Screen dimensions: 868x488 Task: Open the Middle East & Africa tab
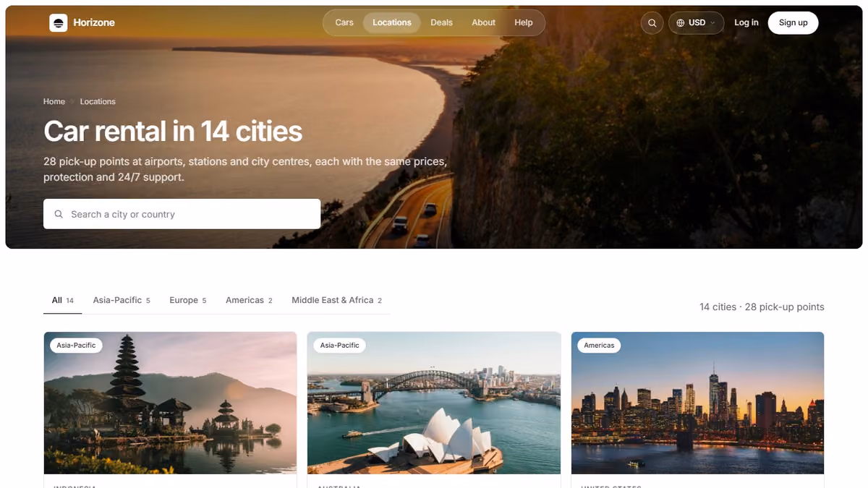(336, 300)
